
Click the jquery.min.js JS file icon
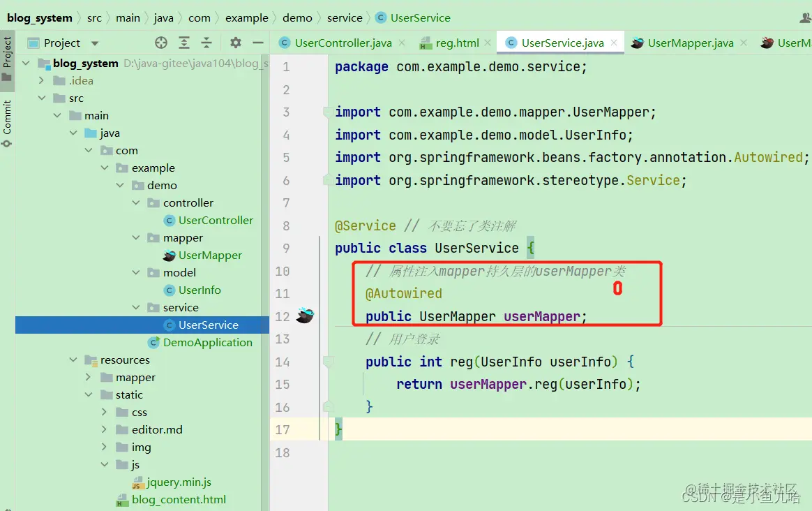[x=137, y=483]
